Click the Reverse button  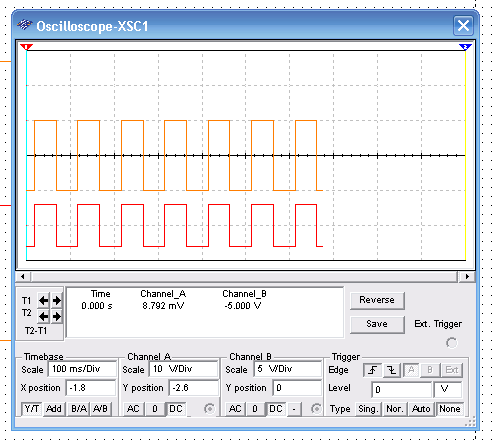click(x=377, y=300)
